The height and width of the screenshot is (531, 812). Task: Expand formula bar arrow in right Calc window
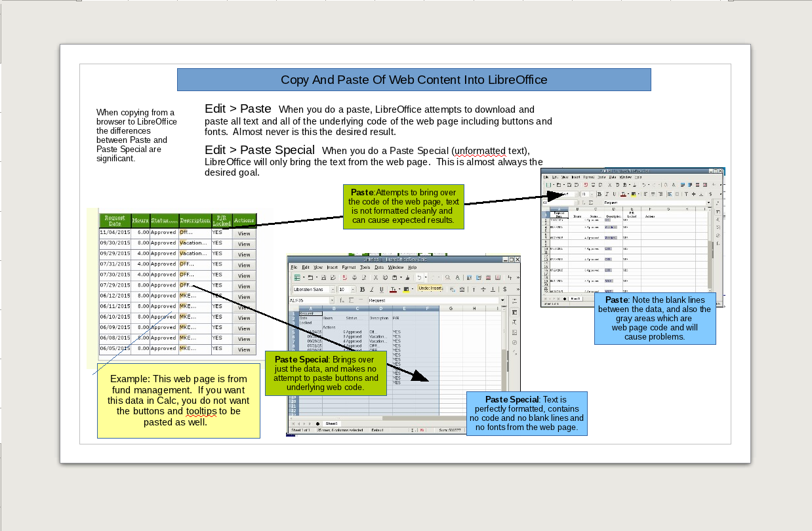click(x=708, y=203)
